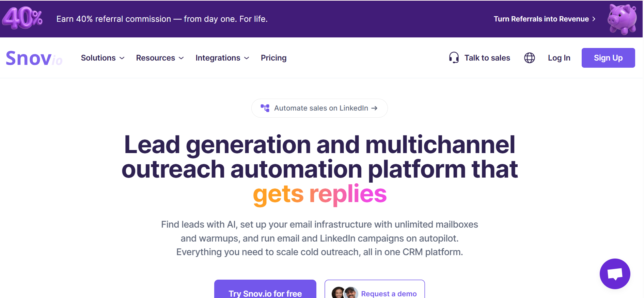Click the purple piggy bank image
The width and height of the screenshot is (644, 298).
(x=622, y=19)
